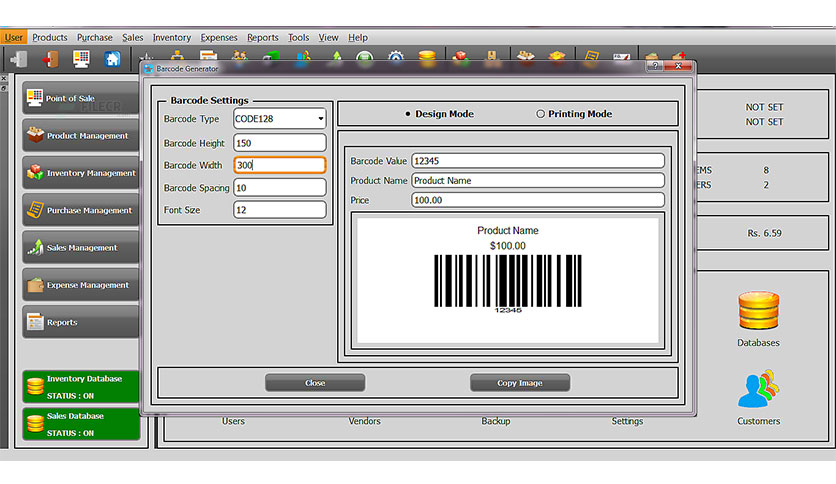The height and width of the screenshot is (484, 836).
Task: Open the Inventory menu
Action: coord(172,37)
